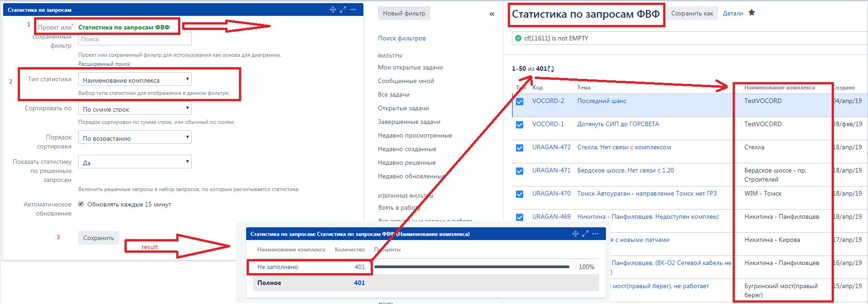
Task: Click the Сохранить button
Action: click(99, 238)
